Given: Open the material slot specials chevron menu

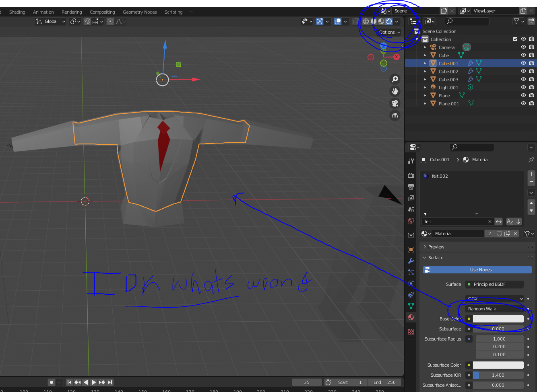Looking at the screenshot, I should tap(531, 193).
